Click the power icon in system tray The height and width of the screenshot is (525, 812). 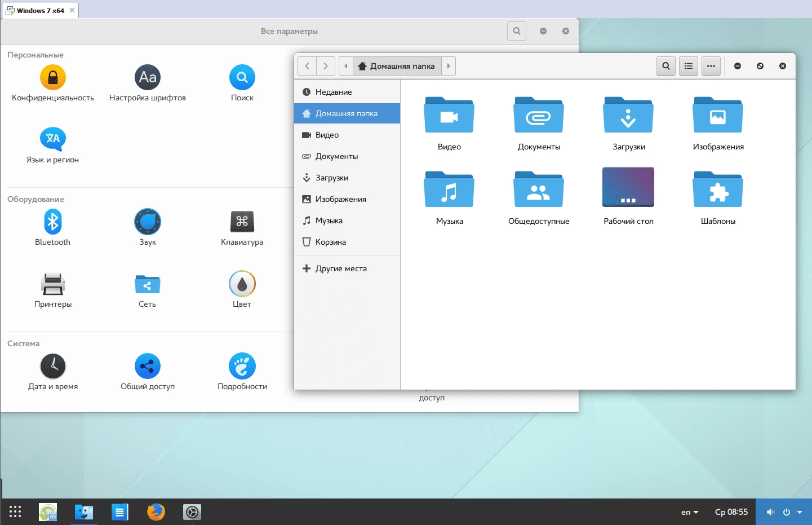tap(787, 512)
